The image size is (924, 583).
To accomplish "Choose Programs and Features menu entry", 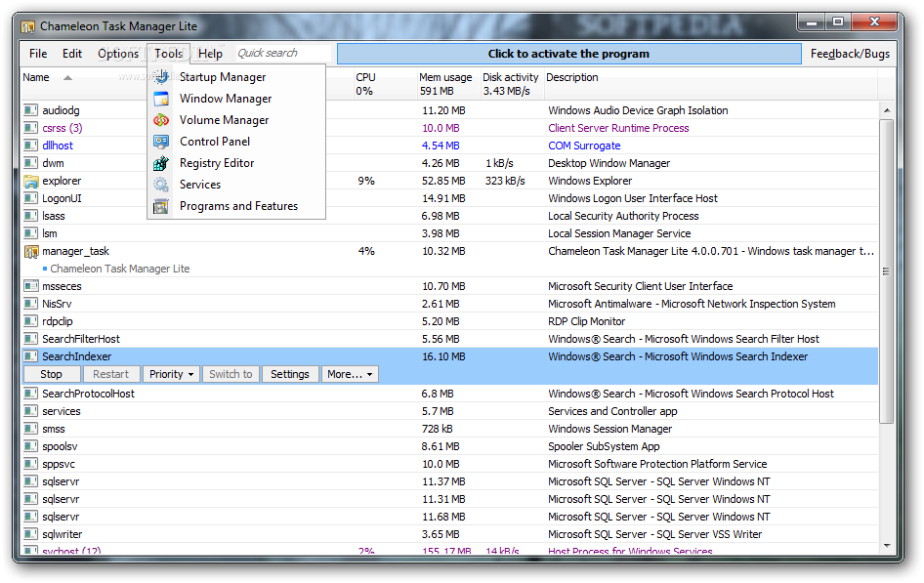I will click(x=236, y=206).
